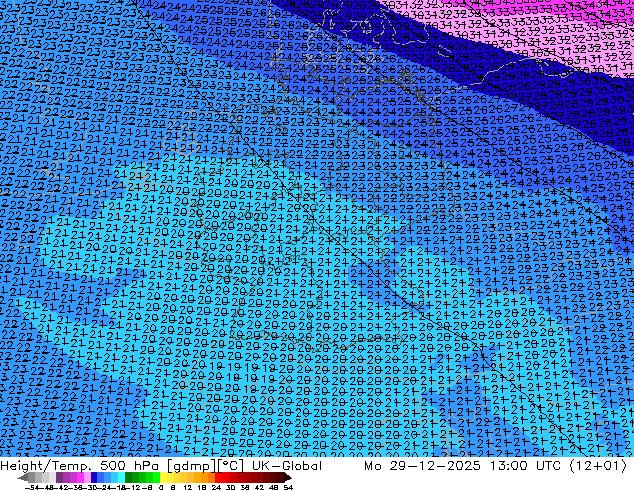The width and height of the screenshot is (634, 490).
Task: Click the dark maroon right arrow of color scale
Action: tap(288, 478)
